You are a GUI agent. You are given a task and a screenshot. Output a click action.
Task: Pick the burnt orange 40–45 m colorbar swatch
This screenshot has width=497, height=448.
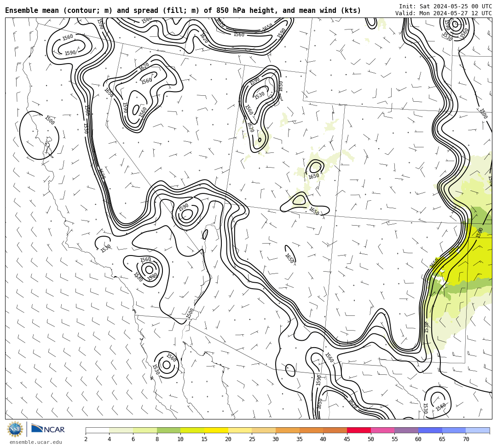coord(335,430)
